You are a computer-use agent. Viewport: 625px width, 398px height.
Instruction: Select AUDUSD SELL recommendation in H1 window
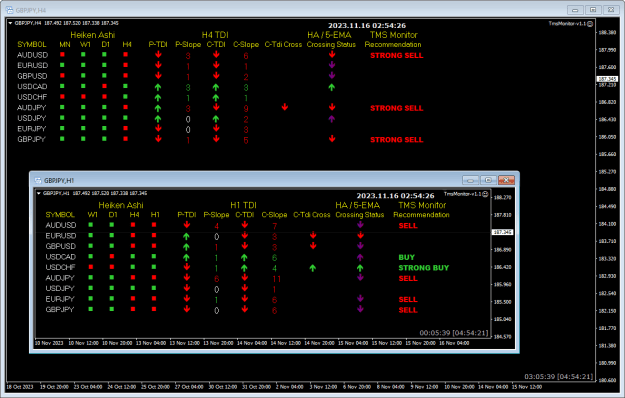click(x=408, y=225)
